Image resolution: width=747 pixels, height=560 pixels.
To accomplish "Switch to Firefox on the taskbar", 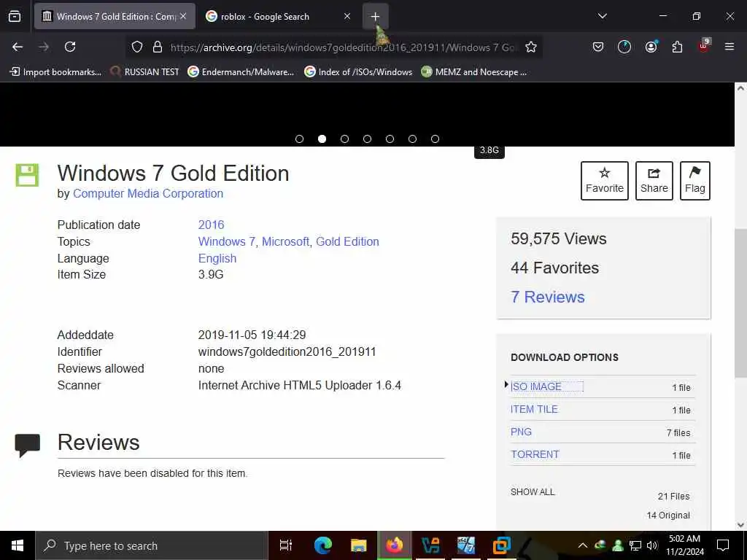I will [x=395, y=545].
